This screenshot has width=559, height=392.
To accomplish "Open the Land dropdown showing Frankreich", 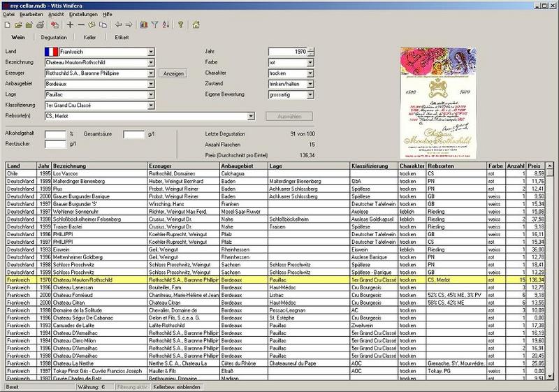I will (151, 52).
